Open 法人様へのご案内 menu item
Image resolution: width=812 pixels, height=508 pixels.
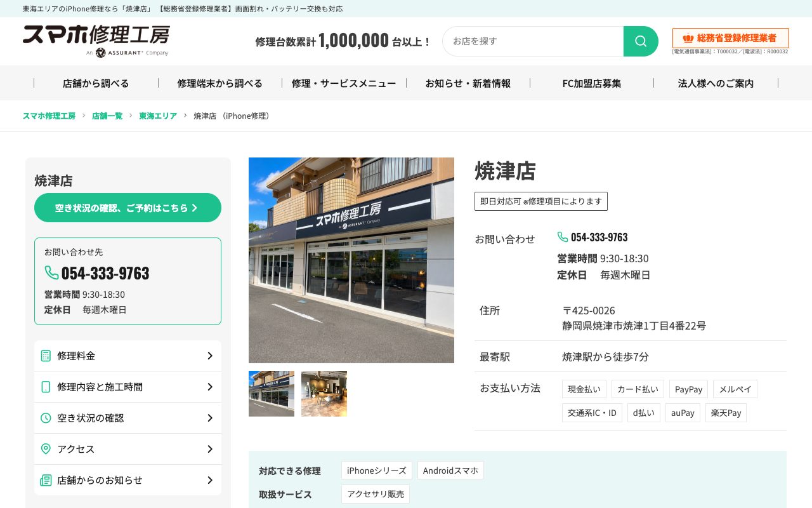click(716, 83)
